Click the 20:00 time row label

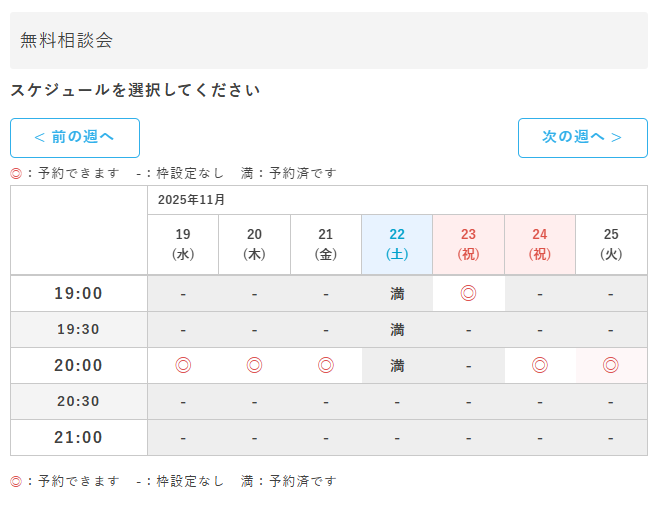click(79, 365)
